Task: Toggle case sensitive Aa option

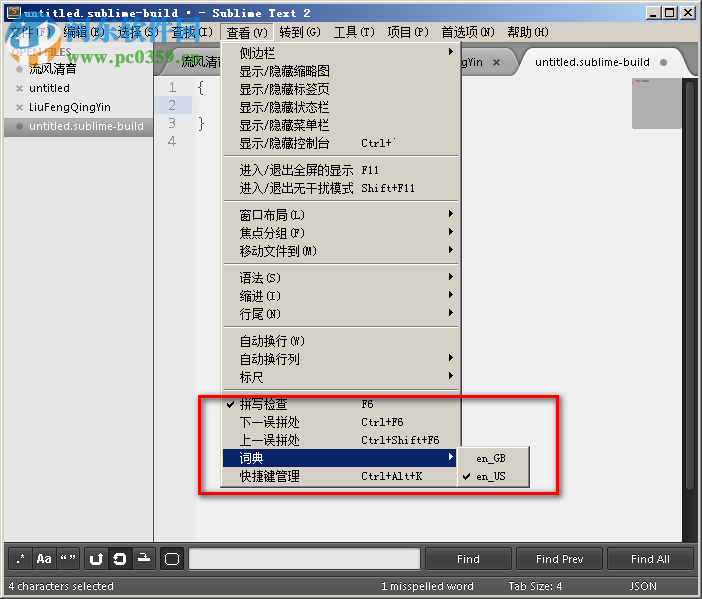Action: tap(44, 559)
